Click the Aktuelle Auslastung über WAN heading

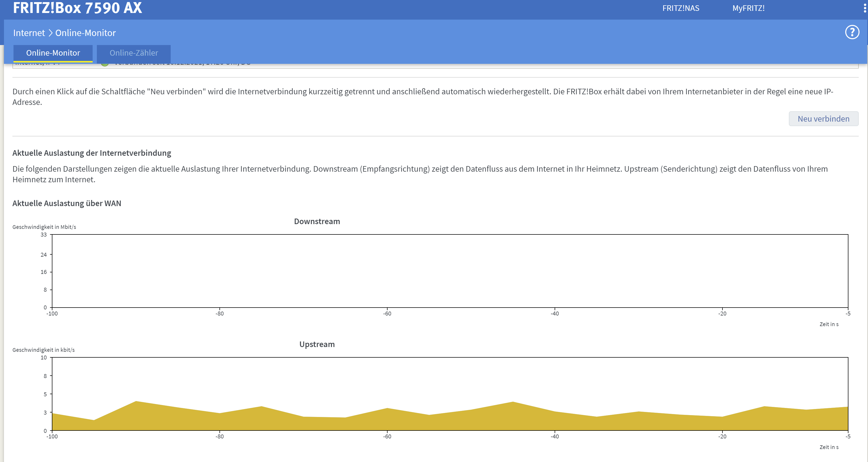67,203
